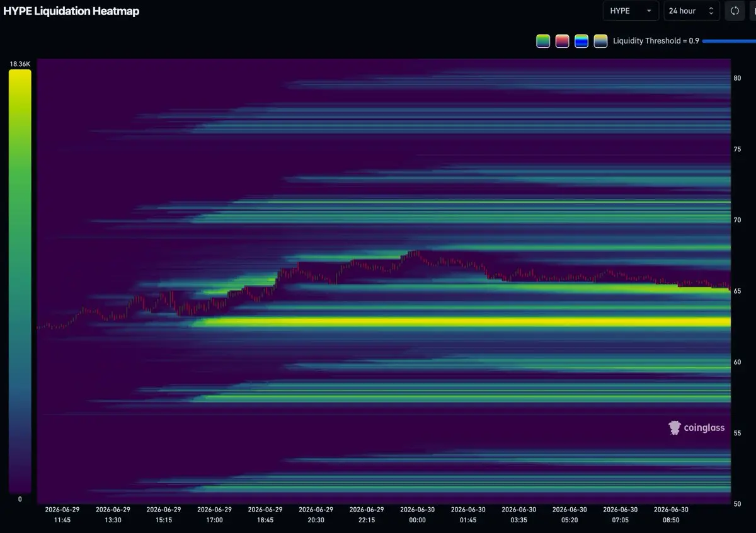This screenshot has height=533, width=756.
Task: Click the 2026-06-29 20:30 time axis label
Action: 316,514
